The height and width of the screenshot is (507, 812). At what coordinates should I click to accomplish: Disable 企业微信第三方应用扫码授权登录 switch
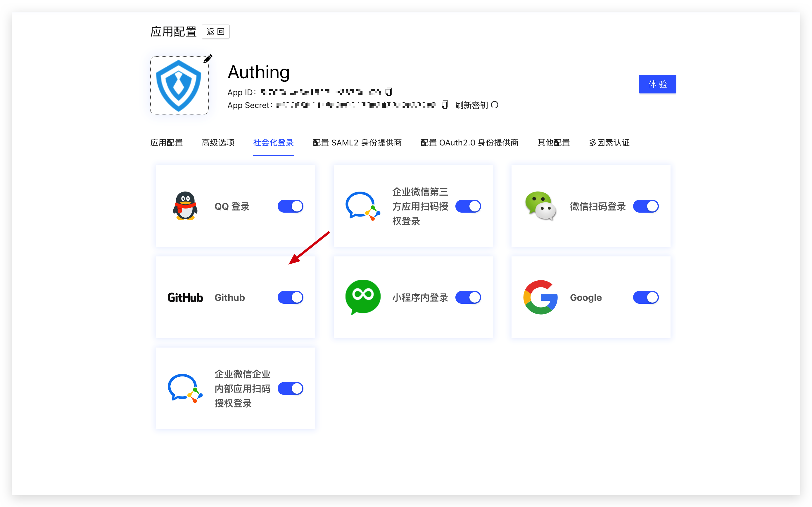[468, 206]
